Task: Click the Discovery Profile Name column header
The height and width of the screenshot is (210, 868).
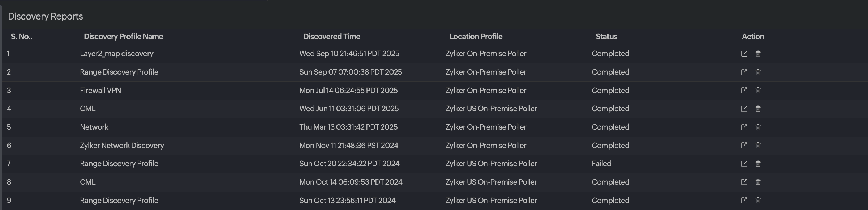Action: tap(123, 37)
